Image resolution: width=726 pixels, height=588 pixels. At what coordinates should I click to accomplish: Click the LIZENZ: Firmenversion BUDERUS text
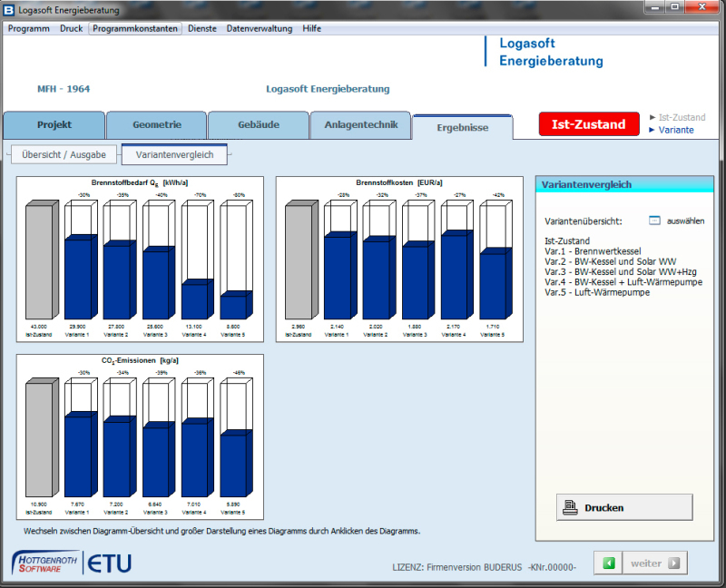(x=485, y=567)
